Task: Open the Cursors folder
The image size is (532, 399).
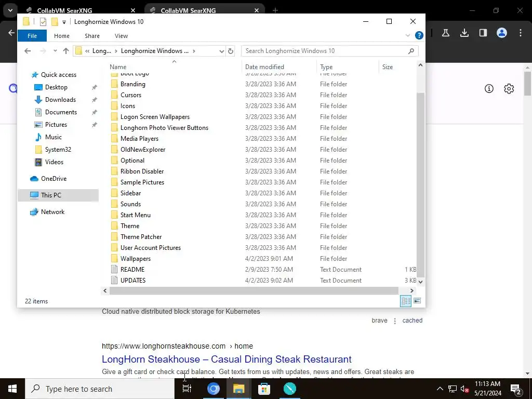Action: click(130, 95)
